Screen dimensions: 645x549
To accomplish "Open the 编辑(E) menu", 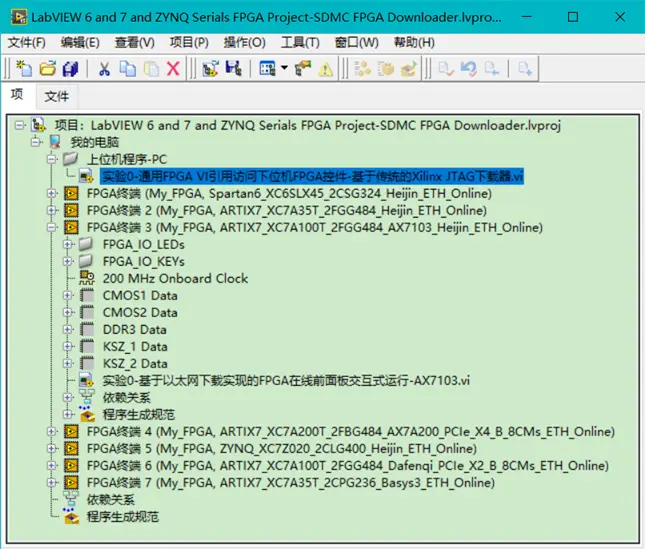I will (80, 42).
